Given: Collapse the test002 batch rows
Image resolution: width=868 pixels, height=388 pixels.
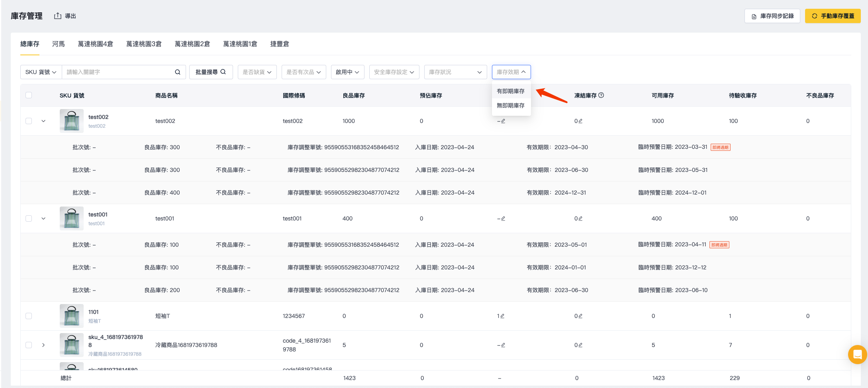Looking at the screenshot, I should pos(43,121).
